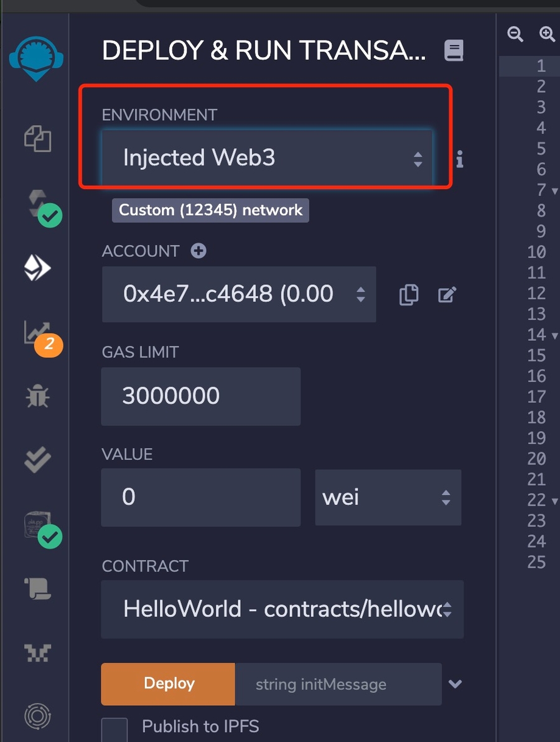Viewport: 560px width, 742px height.
Task: Expand the Deploy constructor parameters chevron
Action: pos(456,684)
